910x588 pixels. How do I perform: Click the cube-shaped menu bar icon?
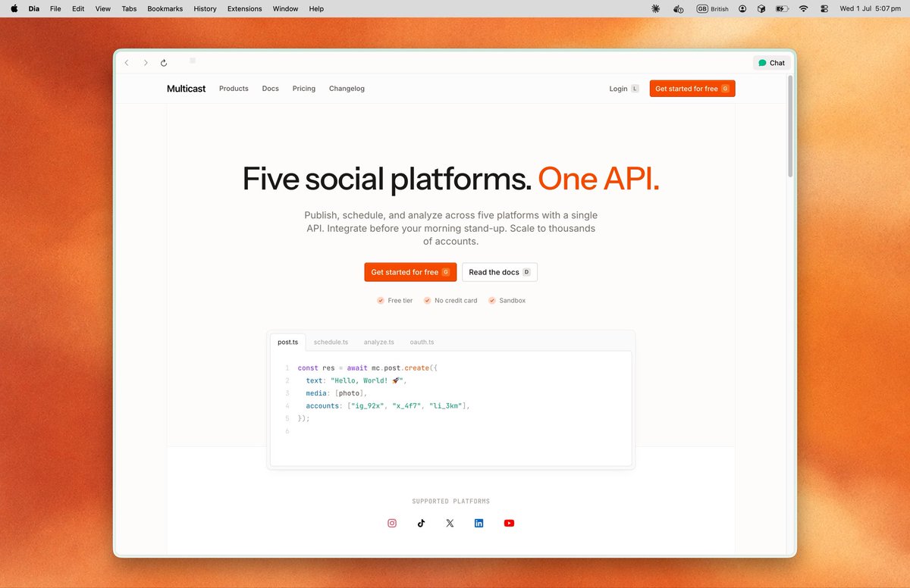(761, 8)
